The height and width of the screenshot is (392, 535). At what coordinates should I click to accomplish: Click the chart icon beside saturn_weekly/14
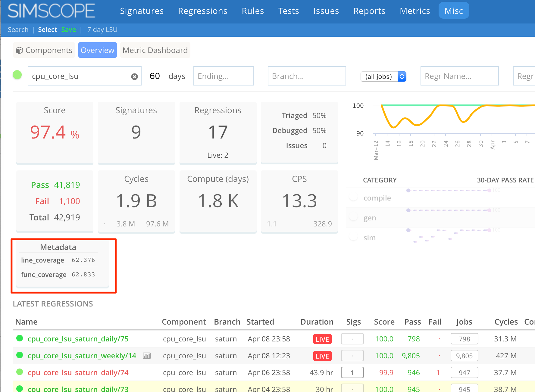pyautogui.click(x=147, y=356)
